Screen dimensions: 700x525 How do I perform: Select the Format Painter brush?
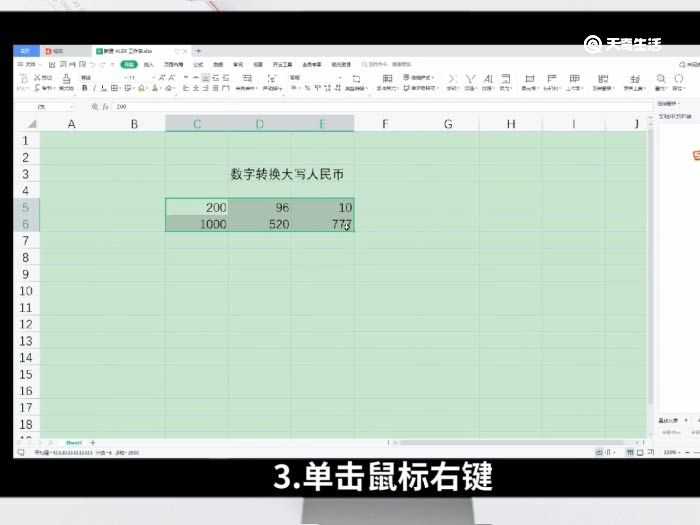66,79
